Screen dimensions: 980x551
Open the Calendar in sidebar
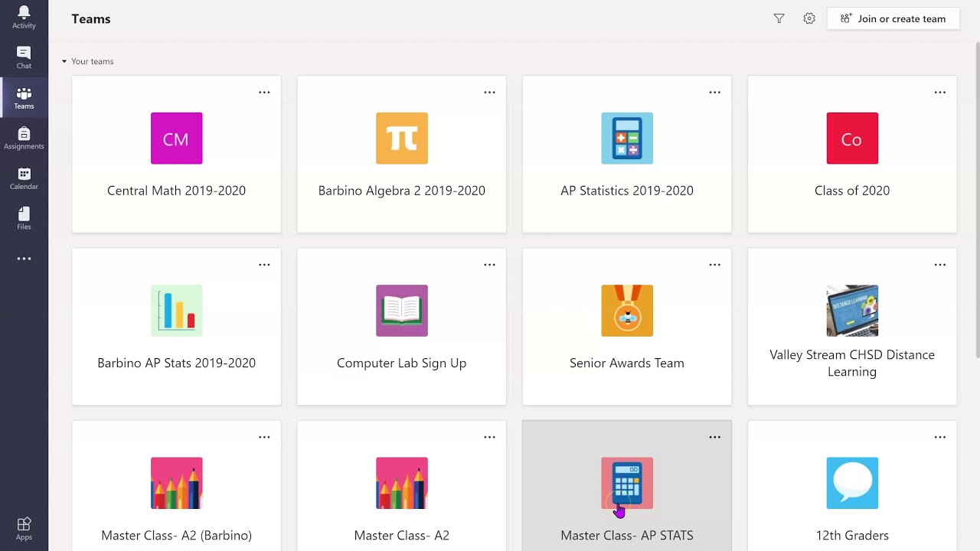[x=24, y=178]
